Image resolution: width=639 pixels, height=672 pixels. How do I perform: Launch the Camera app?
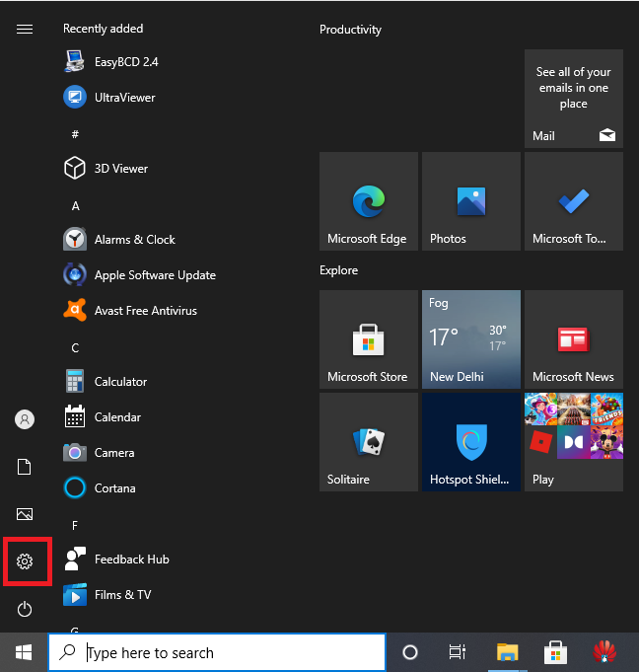coord(99,453)
